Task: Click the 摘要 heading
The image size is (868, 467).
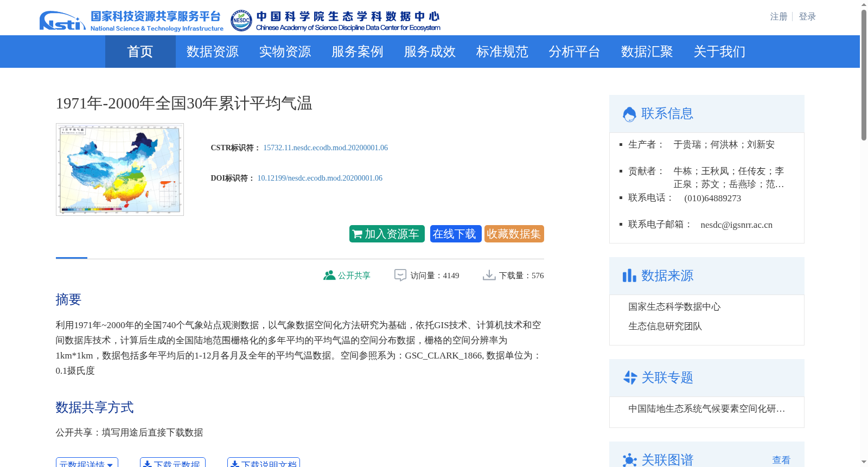Action: tap(68, 299)
